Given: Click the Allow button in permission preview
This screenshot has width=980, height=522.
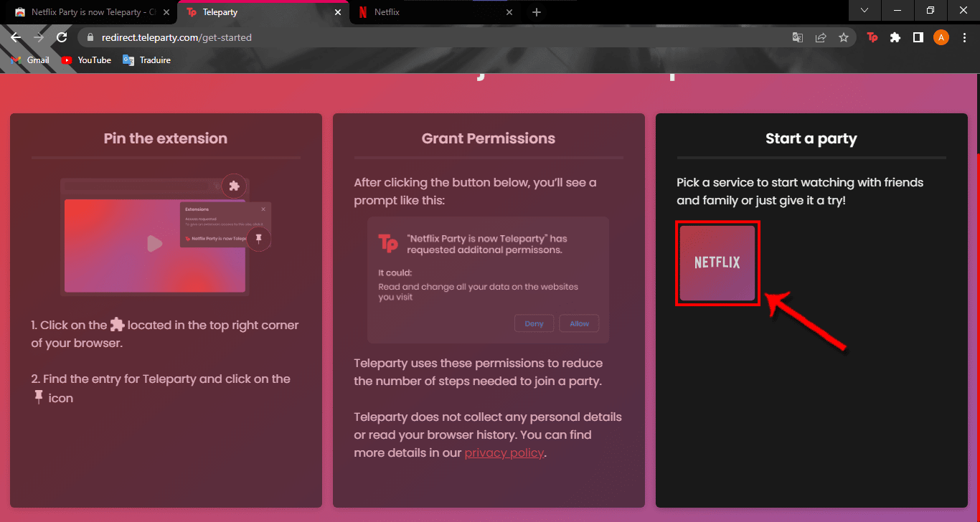Looking at the screenshot, I should [579, 323].
